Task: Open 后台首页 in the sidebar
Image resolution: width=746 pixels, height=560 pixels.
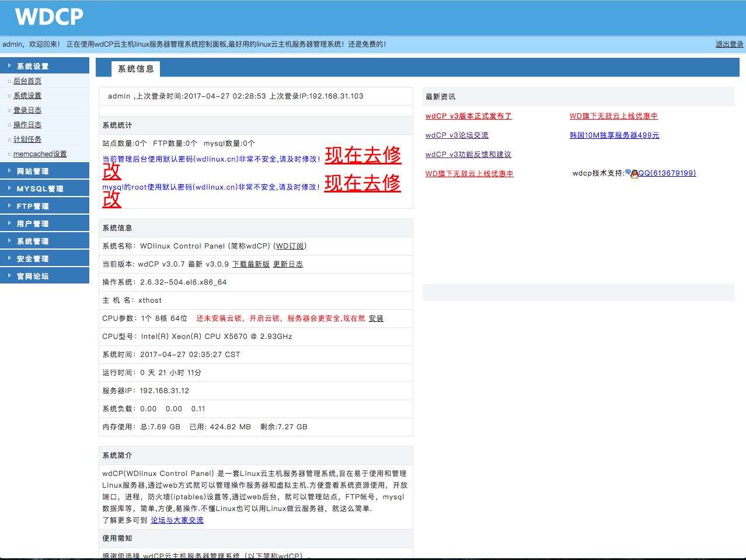Action: point(27,81)
